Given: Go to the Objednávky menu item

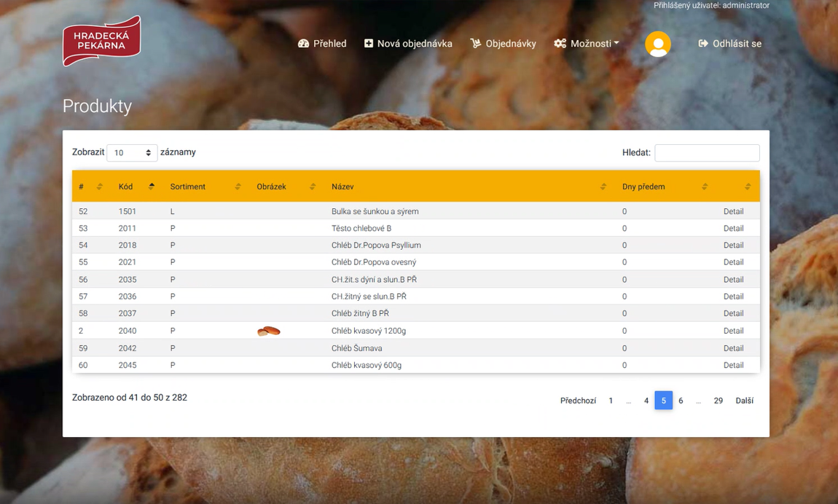Looking at the screenshot, I should click(504, 44).
